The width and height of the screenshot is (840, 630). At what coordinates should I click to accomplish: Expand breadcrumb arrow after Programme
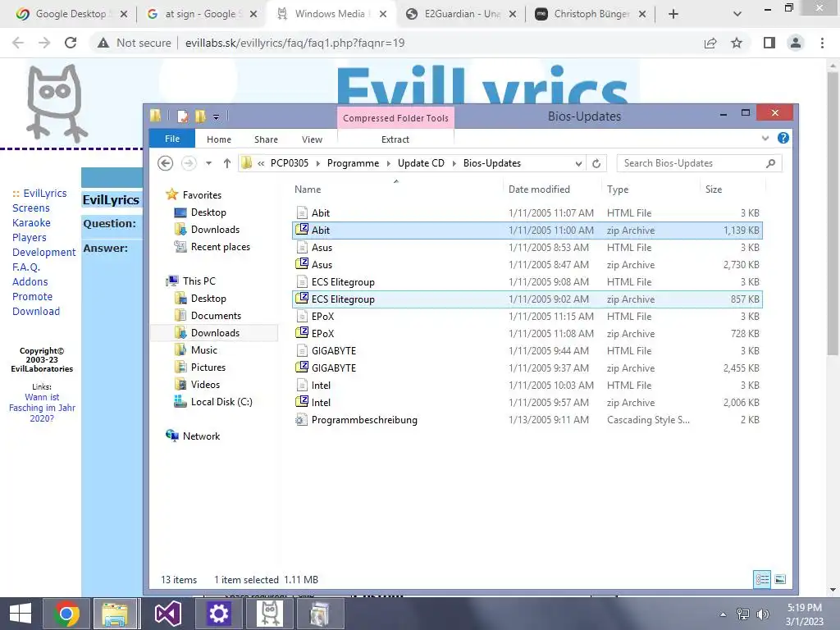388,163
